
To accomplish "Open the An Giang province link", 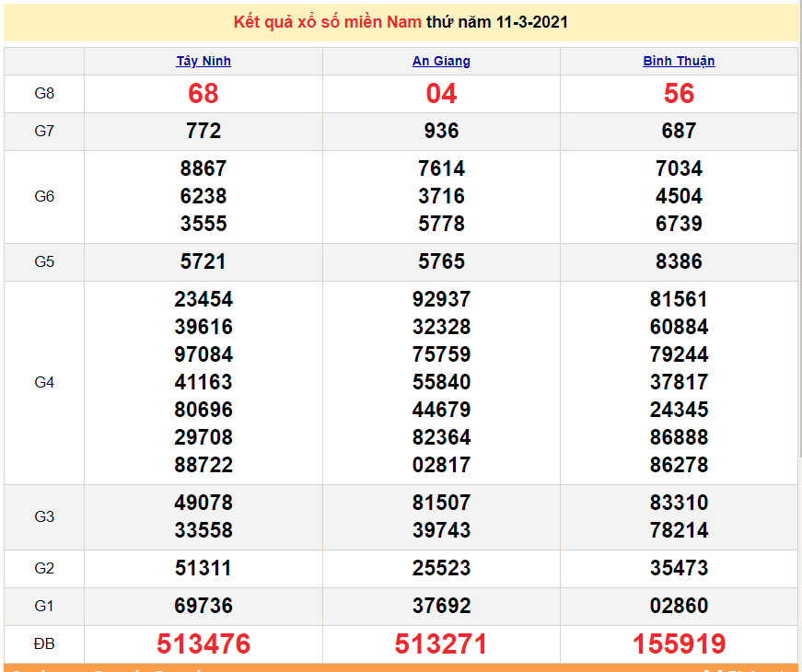I will point(441,62).
